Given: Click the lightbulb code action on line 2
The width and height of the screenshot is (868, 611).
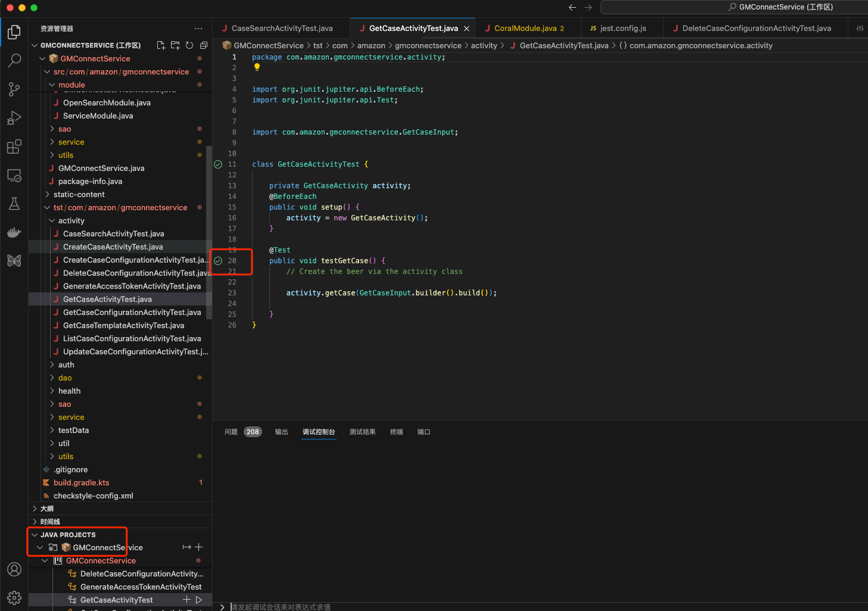Looking at the screenshot, I should tap(257, 67).
